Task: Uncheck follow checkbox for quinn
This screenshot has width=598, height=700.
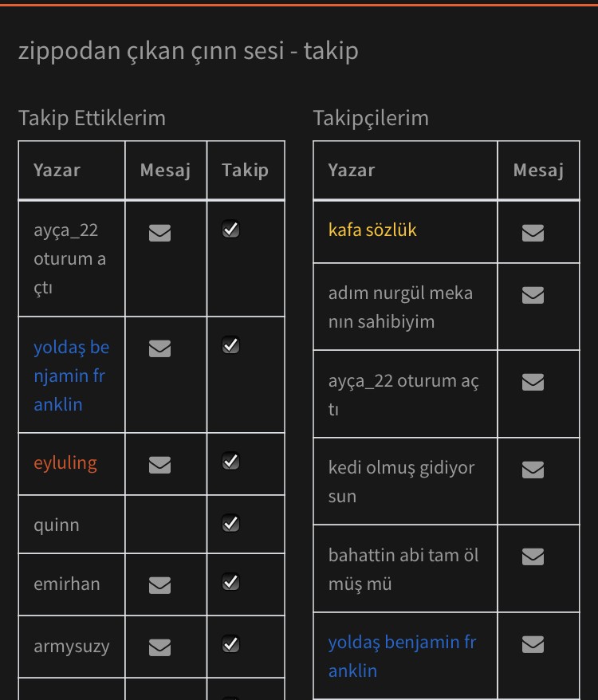Action: pos(231,524)
